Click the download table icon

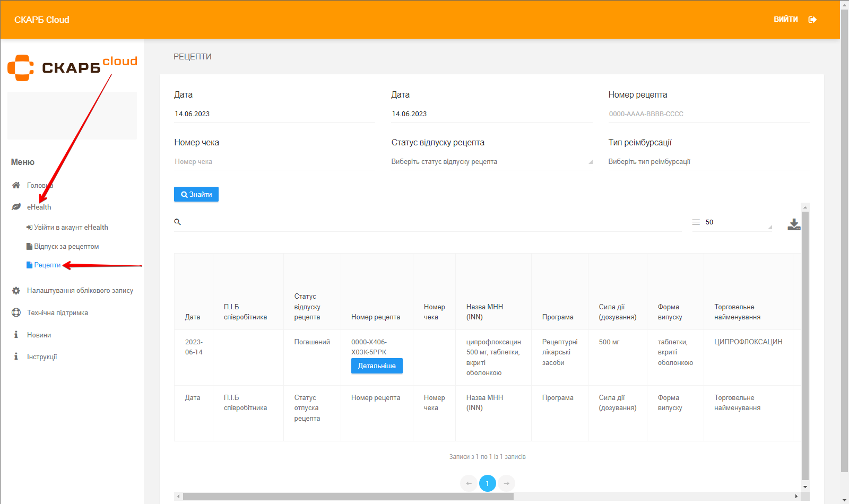[794, 224]
